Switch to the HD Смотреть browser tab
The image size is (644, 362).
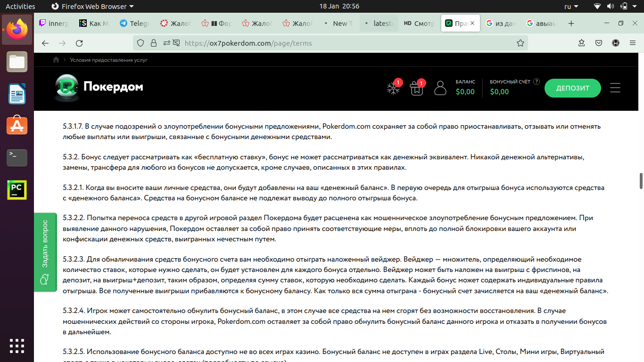(419, 23)
